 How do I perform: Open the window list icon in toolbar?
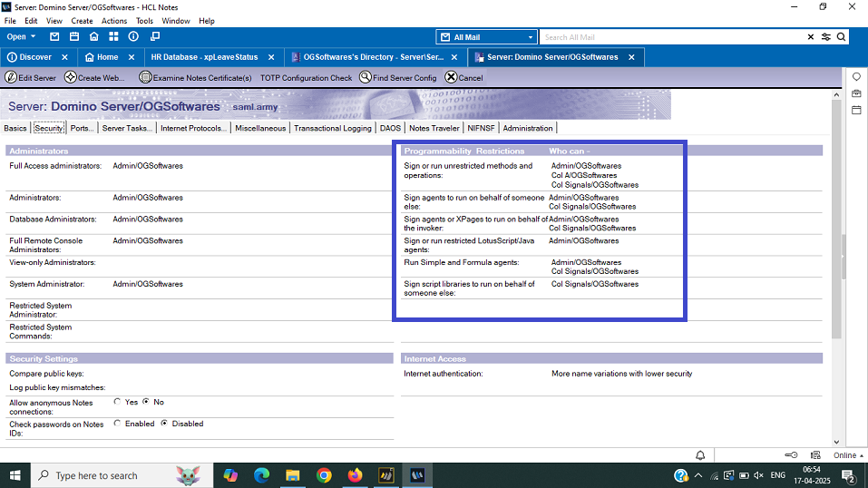click(x=155, y=36)
